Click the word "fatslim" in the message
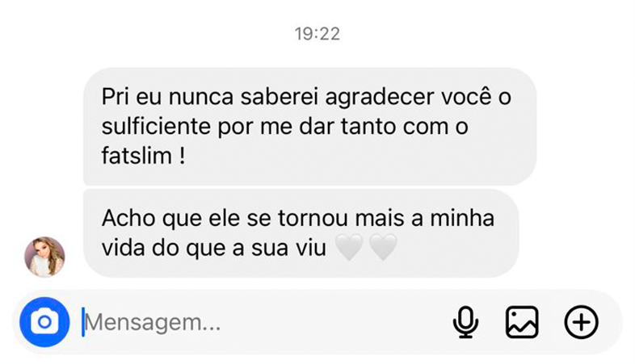Viewport: 635px width, 364px height. 137,156
